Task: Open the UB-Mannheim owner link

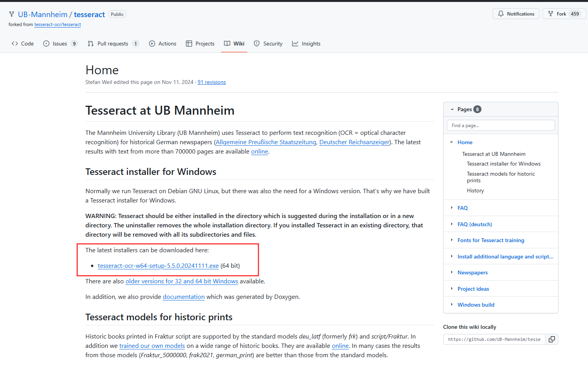Action: pos(43,14)
